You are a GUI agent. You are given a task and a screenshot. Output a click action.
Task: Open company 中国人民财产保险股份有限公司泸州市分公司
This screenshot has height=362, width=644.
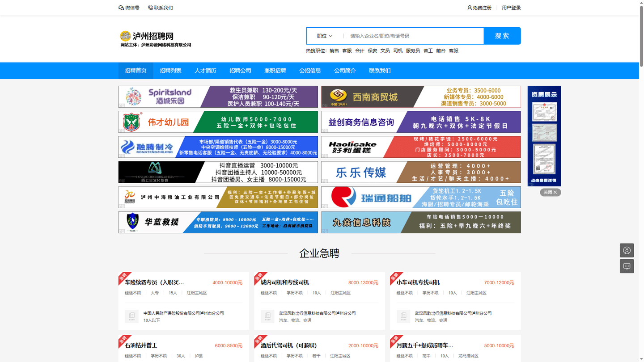click(x=184, y=313)
